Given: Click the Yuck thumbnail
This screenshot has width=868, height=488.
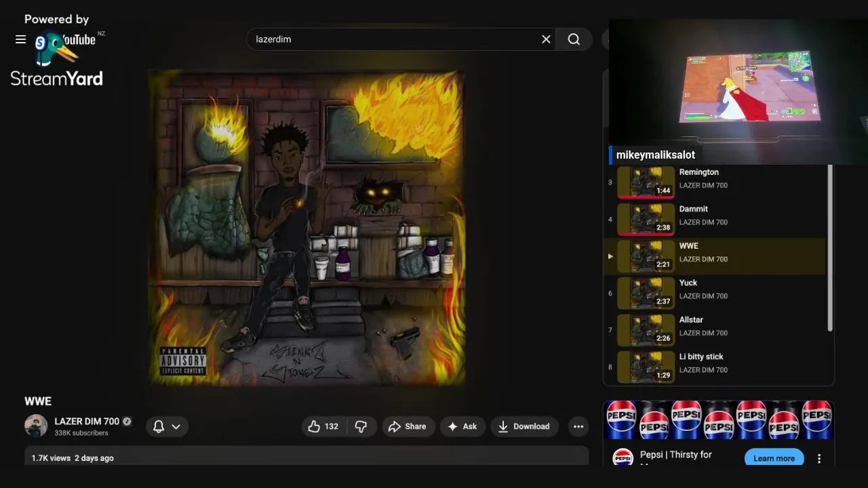Looking at the screenshot, I should pos(646,293).
